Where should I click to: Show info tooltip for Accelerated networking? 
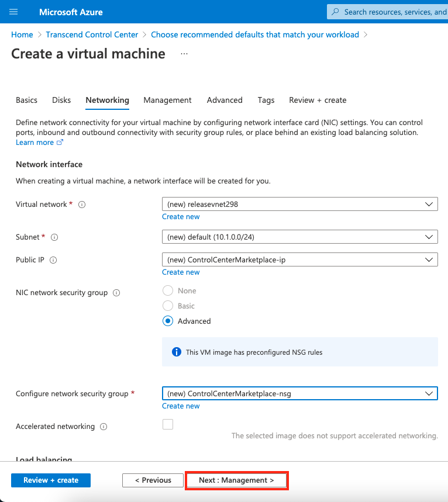click(x=104, y=427)
